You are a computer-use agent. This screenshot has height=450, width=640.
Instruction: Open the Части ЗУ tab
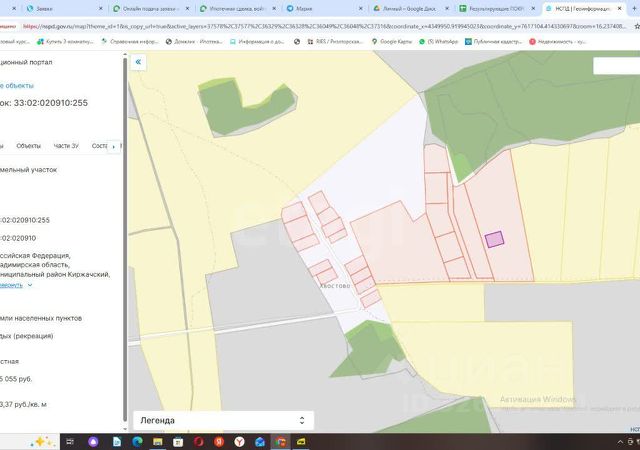(66, 146)
